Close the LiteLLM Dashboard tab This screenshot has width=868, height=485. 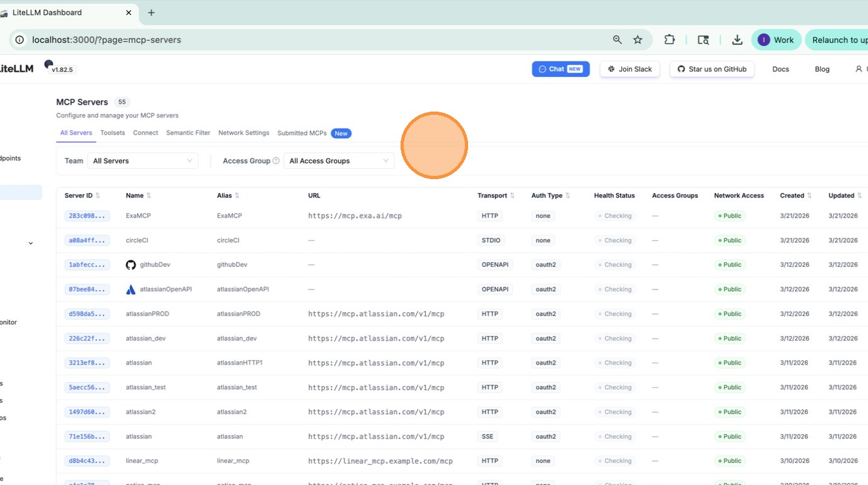pyautogui.click(x=129, y=13)
